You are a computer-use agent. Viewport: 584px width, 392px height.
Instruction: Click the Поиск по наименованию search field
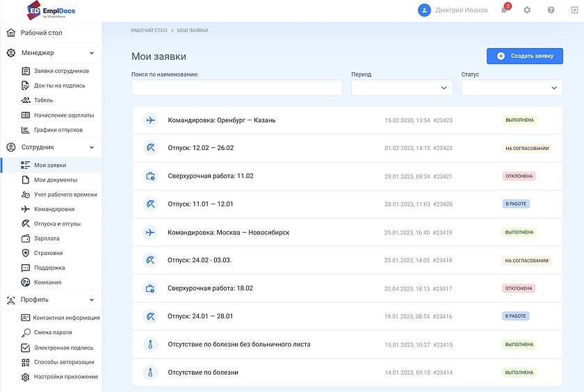tap(236, 88)
